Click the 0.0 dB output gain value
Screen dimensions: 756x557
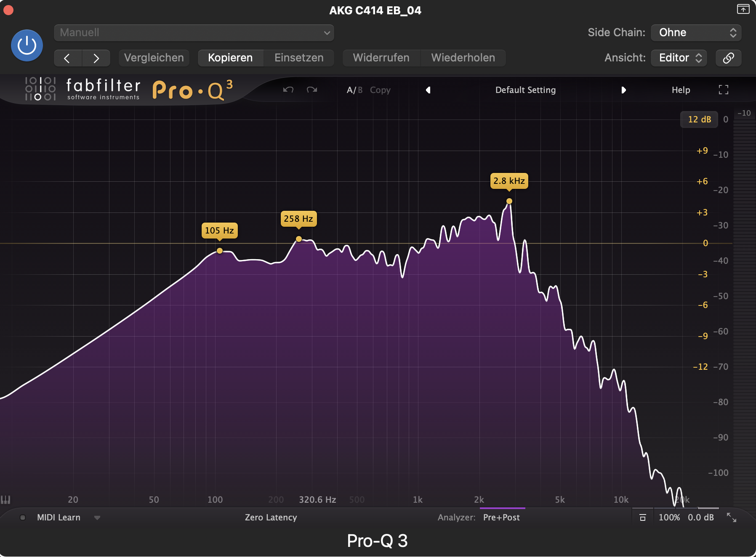click(x=701, y=517)
